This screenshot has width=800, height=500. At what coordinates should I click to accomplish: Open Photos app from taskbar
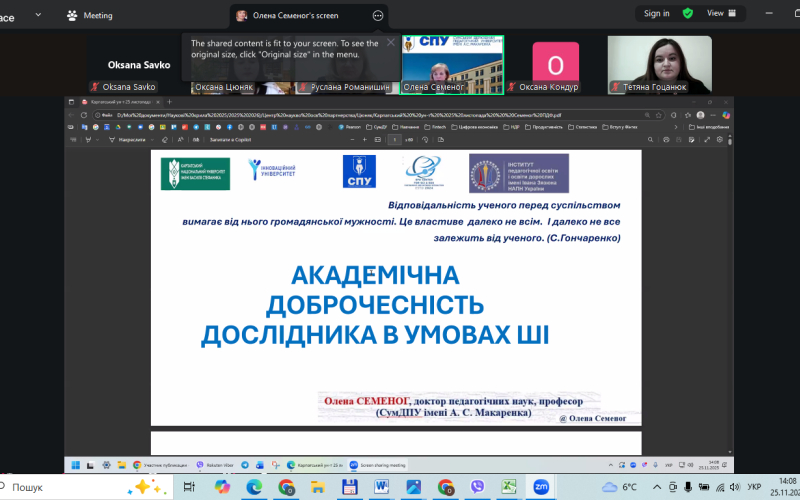[x=413, y=487]
